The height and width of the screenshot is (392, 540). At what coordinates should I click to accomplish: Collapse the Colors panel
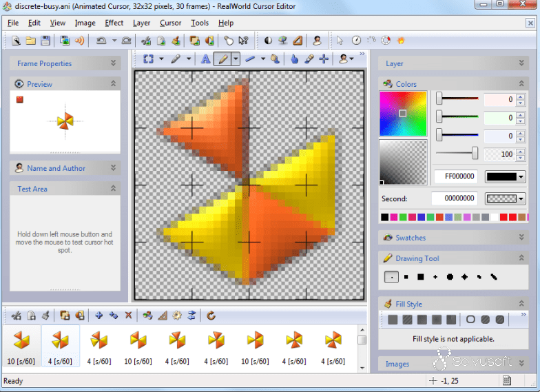coord(521,84)
